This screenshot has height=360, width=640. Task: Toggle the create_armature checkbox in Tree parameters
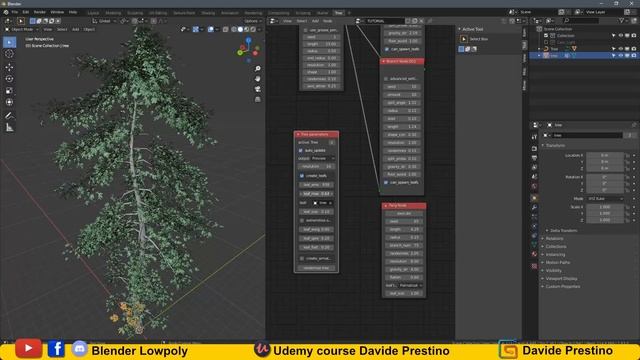(x=302, y=258)
